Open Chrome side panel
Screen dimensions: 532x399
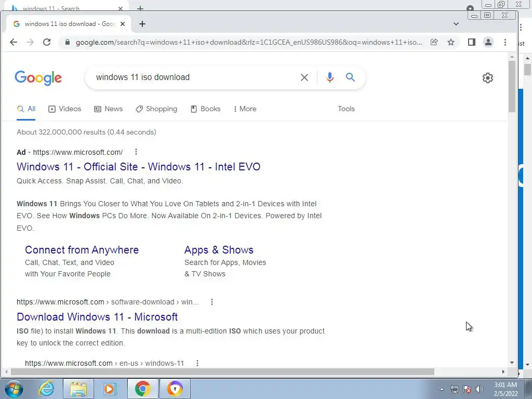click(471, 42)
